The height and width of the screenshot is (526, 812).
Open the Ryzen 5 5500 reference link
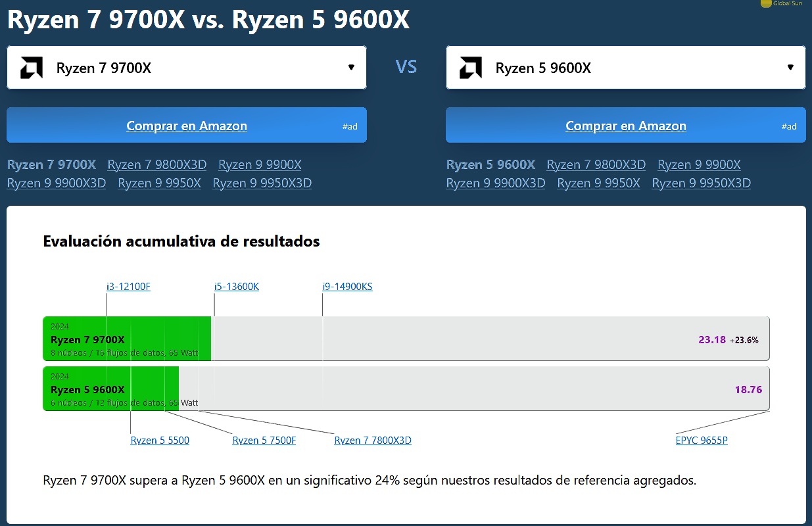[x=160, y=440]
